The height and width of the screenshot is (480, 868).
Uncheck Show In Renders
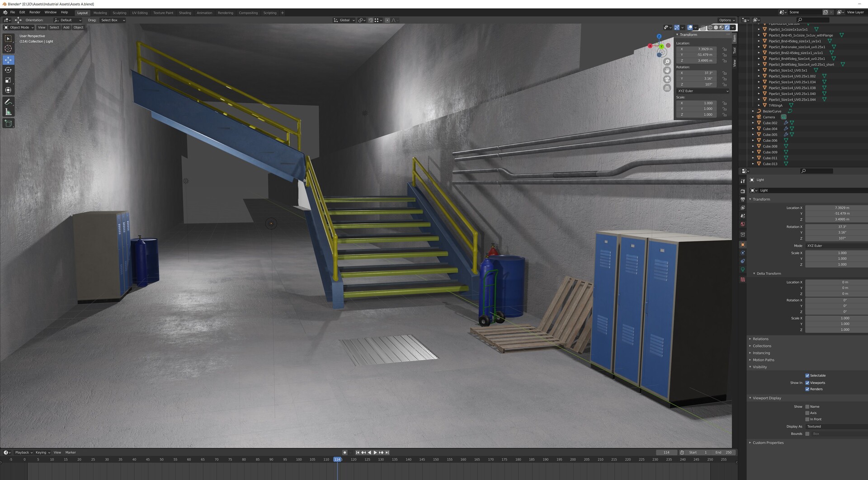pos(807,389)
